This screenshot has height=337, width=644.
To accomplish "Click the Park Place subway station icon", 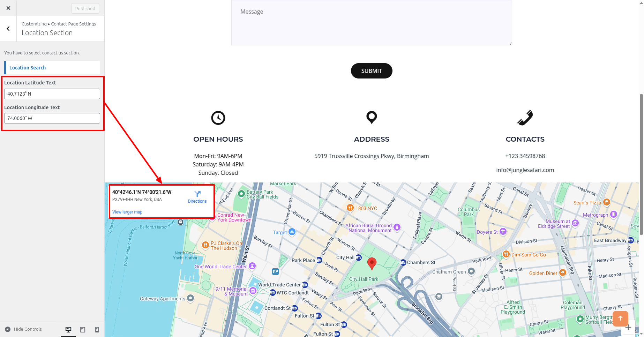I will coord(319,260).
